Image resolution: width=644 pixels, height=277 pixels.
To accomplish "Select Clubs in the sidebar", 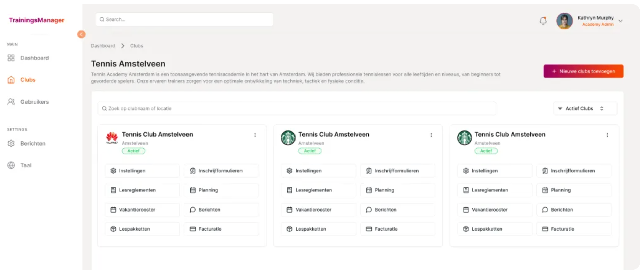I will [21, 80].
